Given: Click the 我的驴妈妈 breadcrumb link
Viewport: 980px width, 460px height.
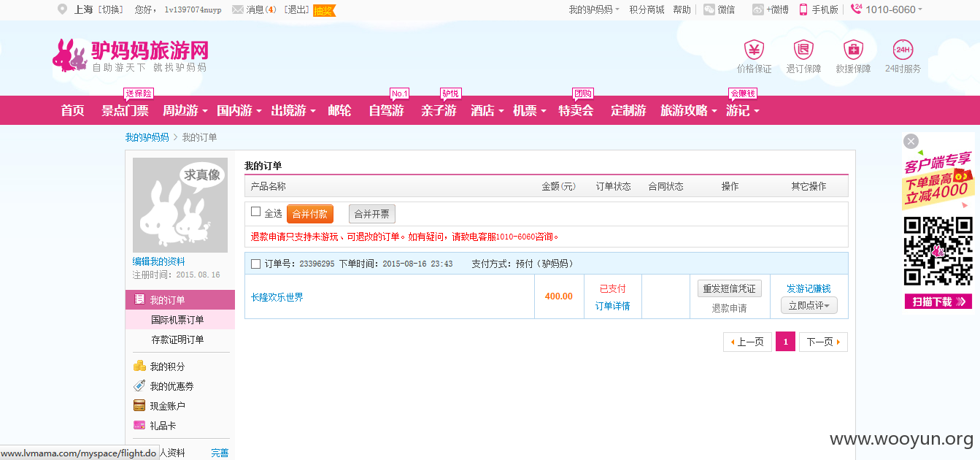Looking at the screenshot, I should click(x=147, y=137).
